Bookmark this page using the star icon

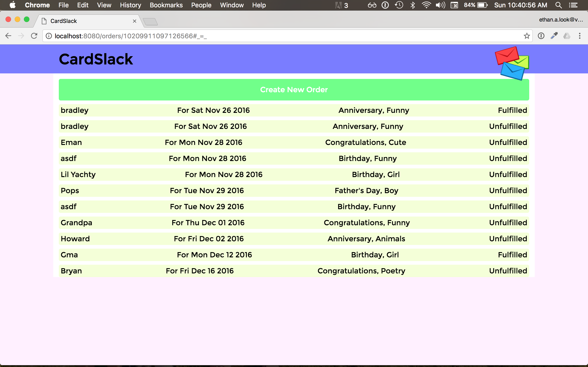coord(526,36)
